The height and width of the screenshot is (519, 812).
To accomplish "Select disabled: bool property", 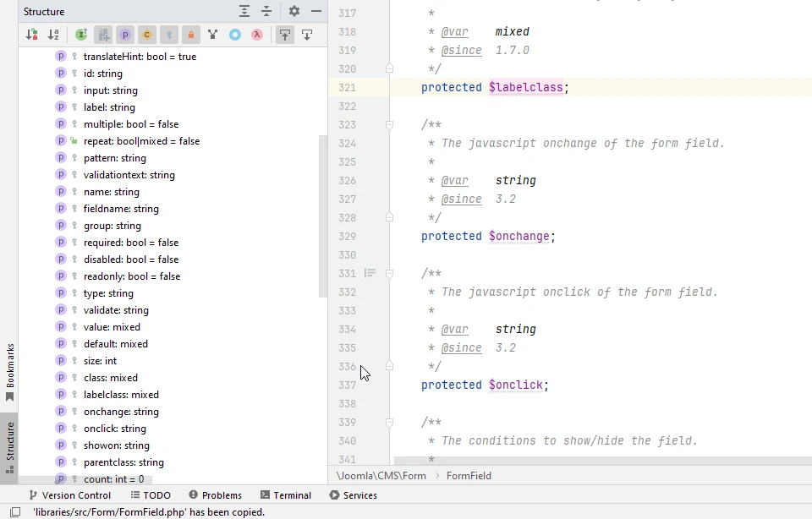I will 131,259.
